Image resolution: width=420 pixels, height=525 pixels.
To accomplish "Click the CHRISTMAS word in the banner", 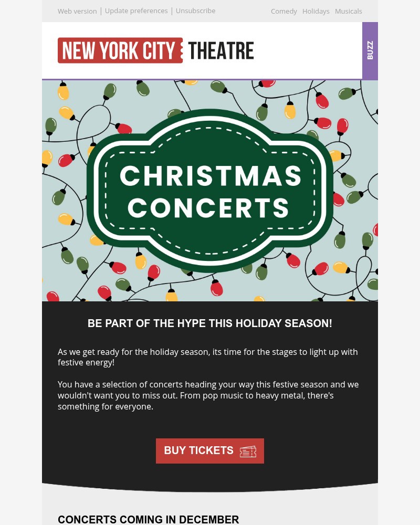I will coord(211,176).
